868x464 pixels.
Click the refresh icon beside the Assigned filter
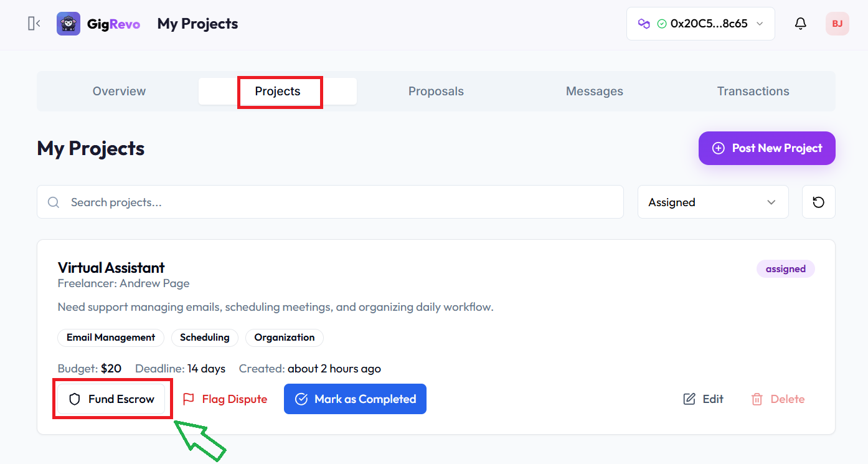click(x=818, y=202)
